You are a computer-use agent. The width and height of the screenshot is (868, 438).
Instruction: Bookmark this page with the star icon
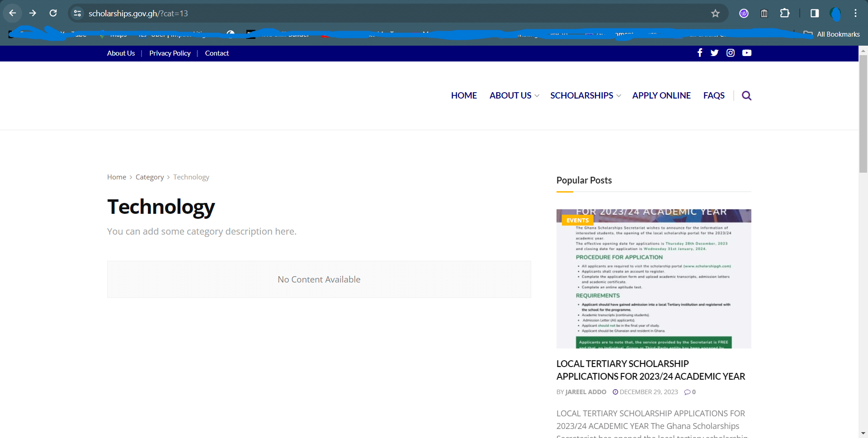pyautogui.click(x=715, y=14)
